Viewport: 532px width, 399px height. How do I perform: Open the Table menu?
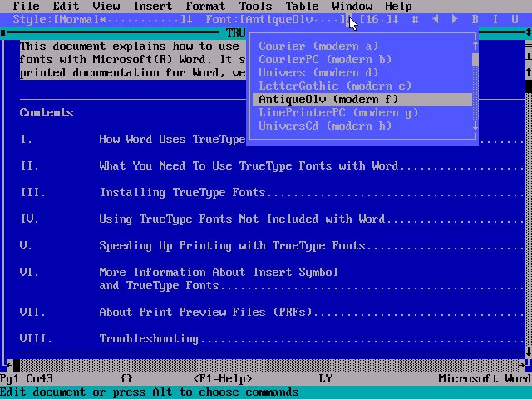302,6
